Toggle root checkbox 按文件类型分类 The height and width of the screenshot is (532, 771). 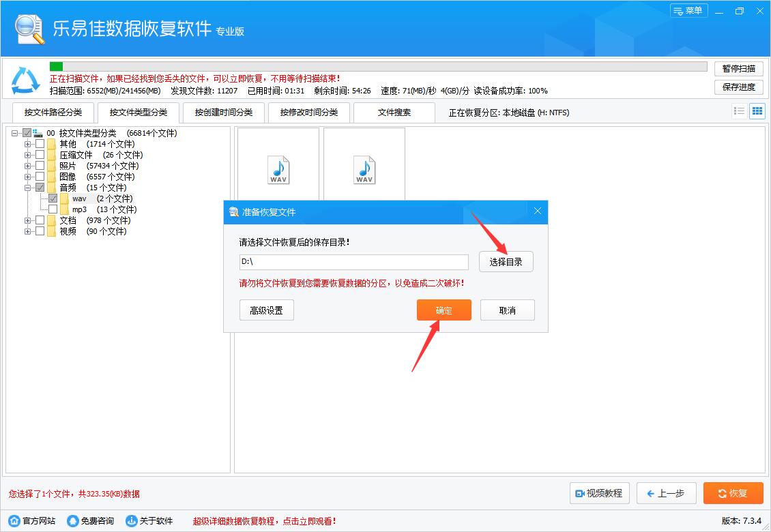point(27,133)
